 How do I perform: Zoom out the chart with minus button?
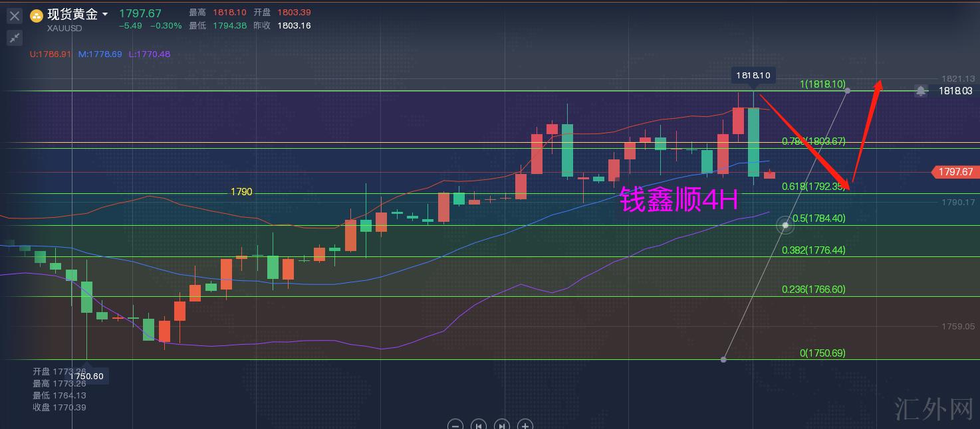pos(455,425)
